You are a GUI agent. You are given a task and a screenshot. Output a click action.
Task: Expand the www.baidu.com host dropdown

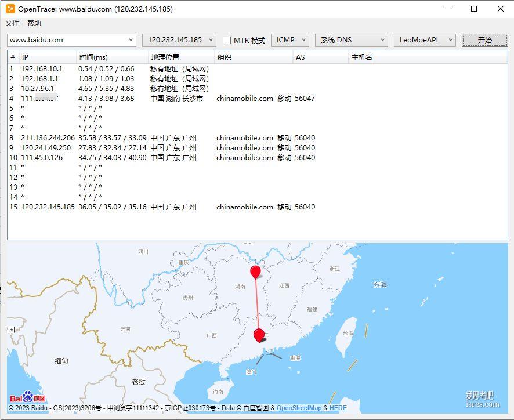[x=131, y=40]
